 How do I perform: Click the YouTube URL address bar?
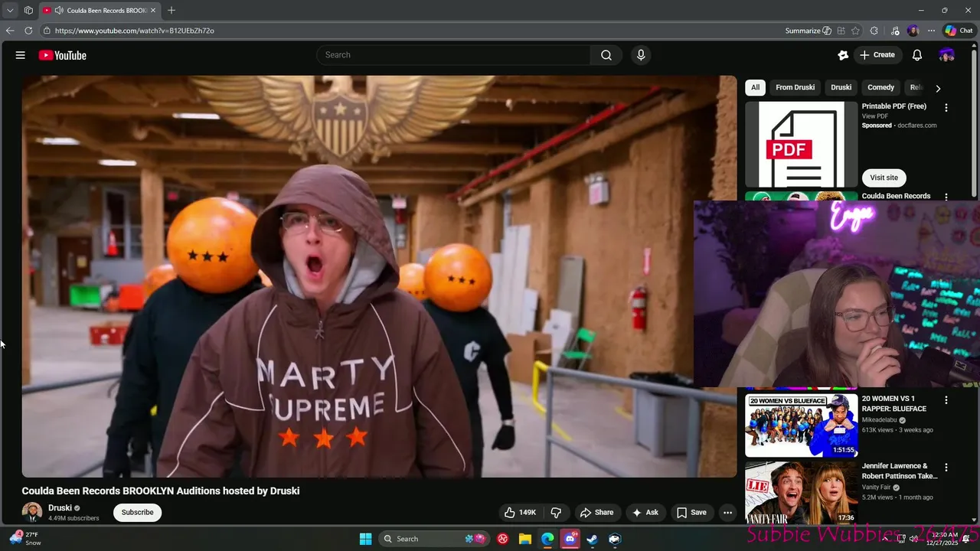413,31
